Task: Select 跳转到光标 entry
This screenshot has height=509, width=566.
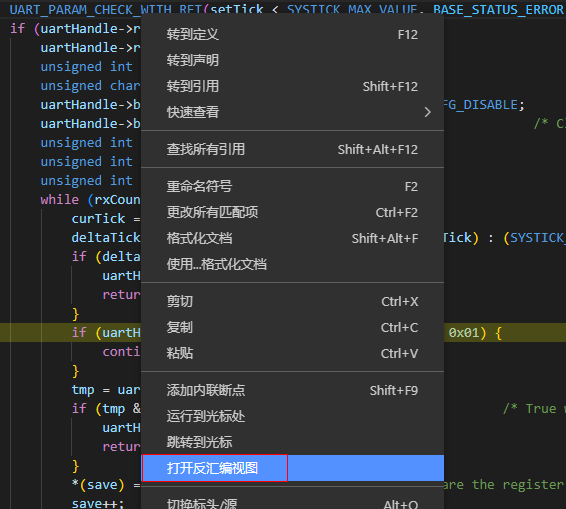Action: pyautogui.click(x=292, y=442)
